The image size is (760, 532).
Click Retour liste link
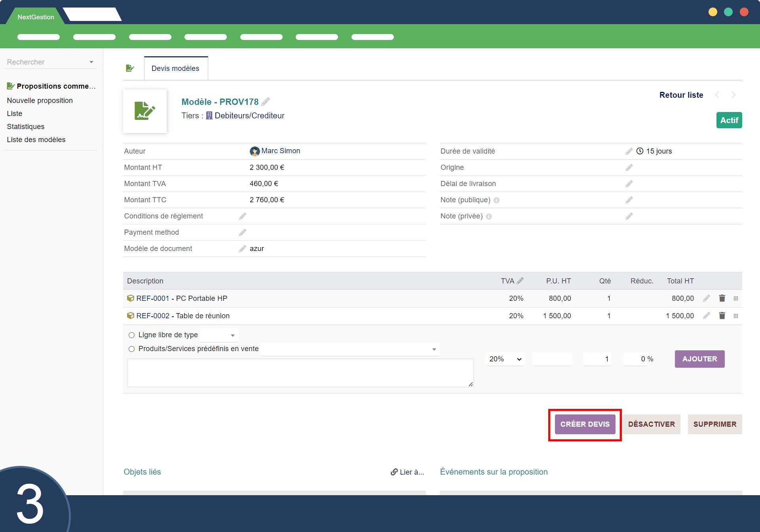681,95
